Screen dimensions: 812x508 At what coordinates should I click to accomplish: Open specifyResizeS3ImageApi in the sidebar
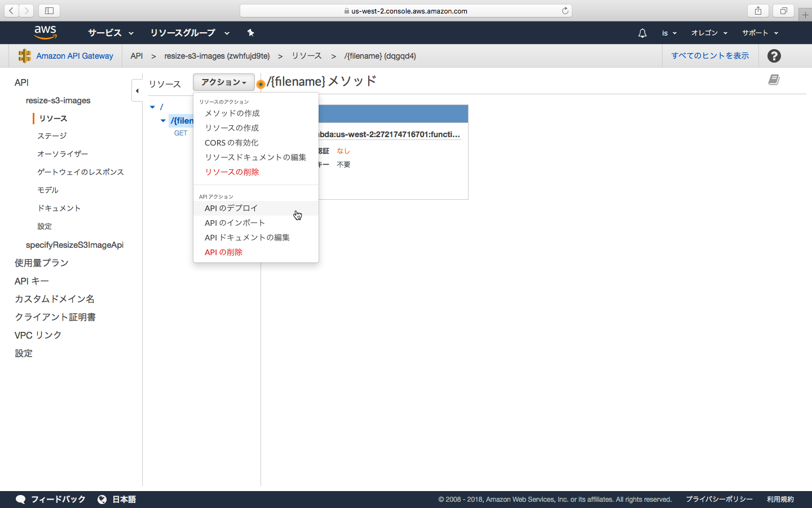point(74,245)
